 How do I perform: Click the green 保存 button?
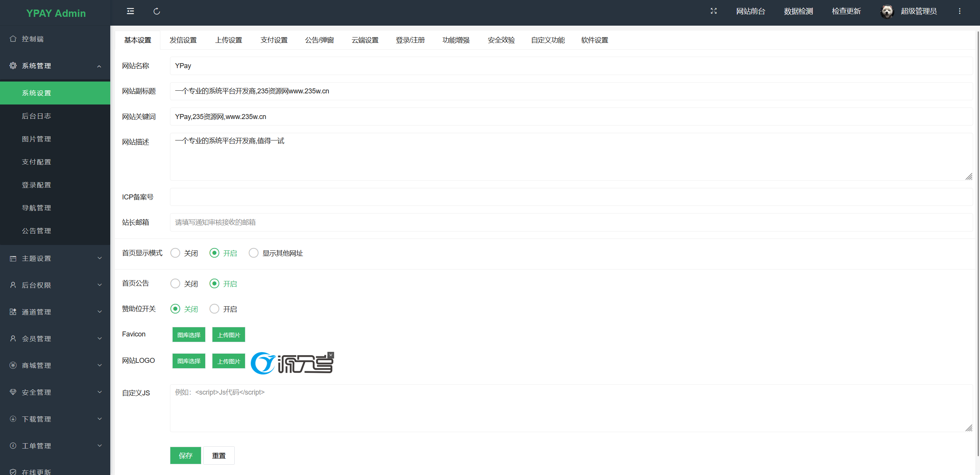coord(185,455)
